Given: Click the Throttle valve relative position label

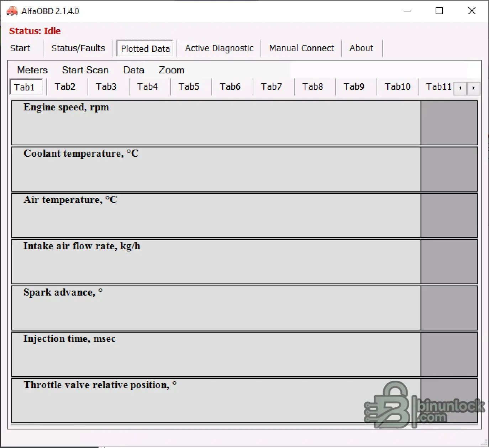Looking at the screenshot, I should pos(100,385).
